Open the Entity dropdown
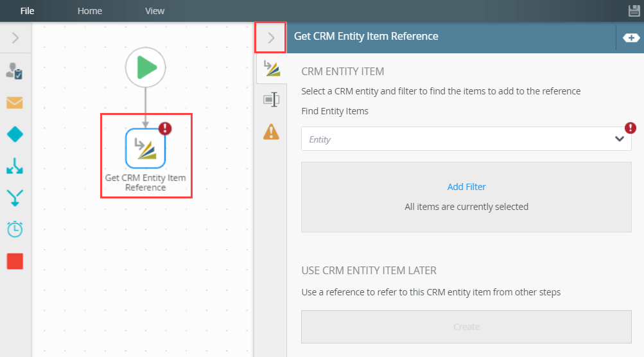This screenshot has width=644, height=357. (466, 139)
